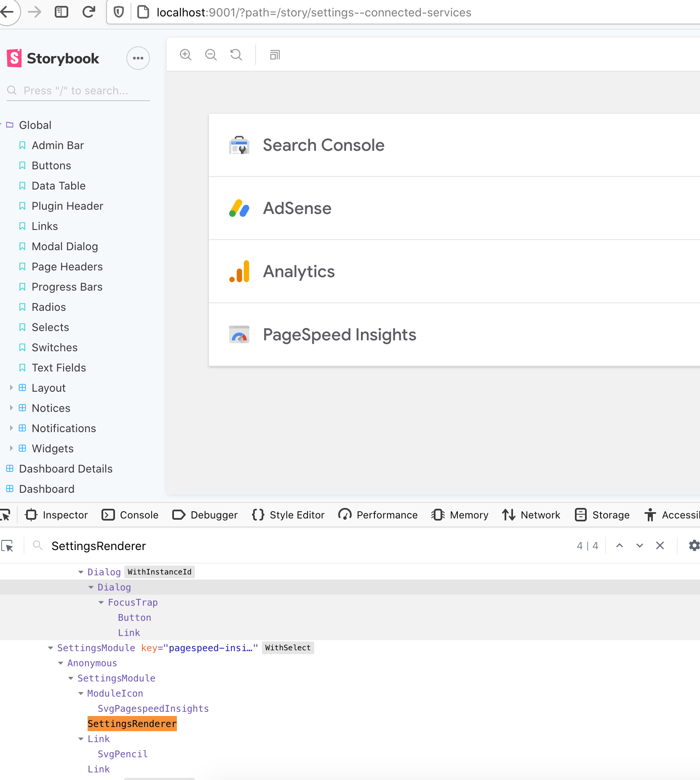Open the Search Console settings row
The image size is (700, 780).
click(454, 145)
